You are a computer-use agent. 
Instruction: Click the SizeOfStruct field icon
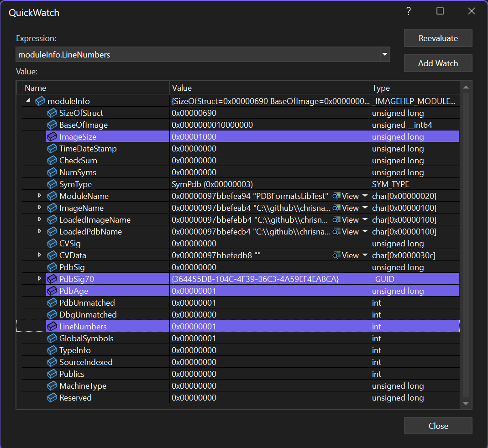pyautogui.click(x=52, y=113)
